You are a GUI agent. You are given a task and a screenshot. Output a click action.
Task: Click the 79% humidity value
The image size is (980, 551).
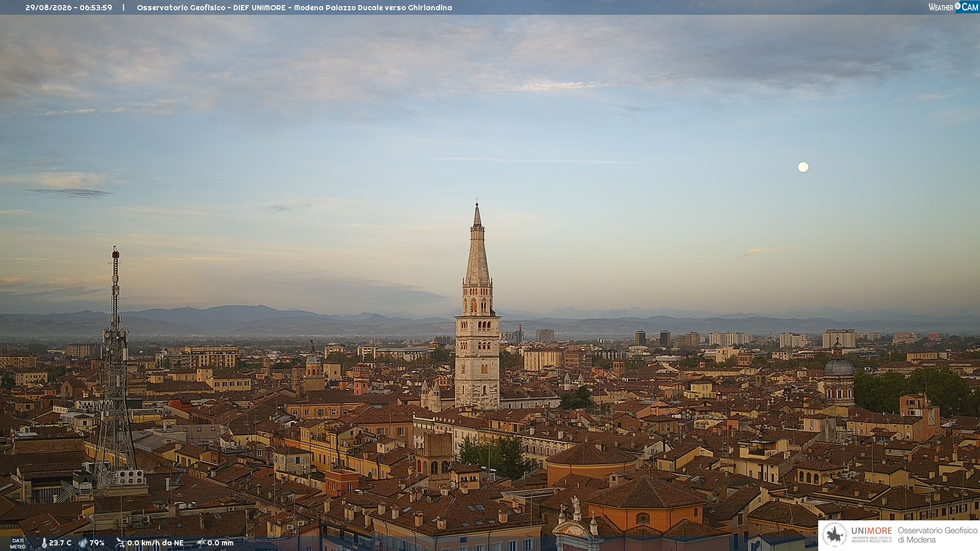pyautogui.click(x=97, y=543)
